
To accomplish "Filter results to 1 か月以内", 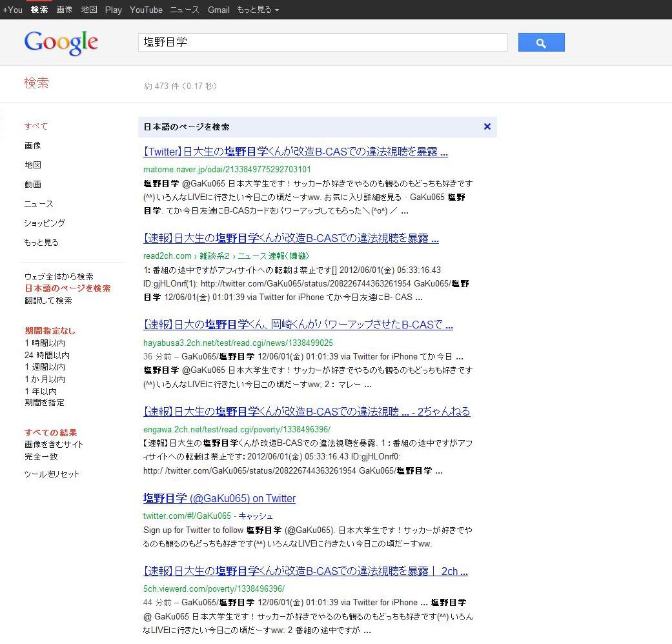I will click(x=45, y=379).
